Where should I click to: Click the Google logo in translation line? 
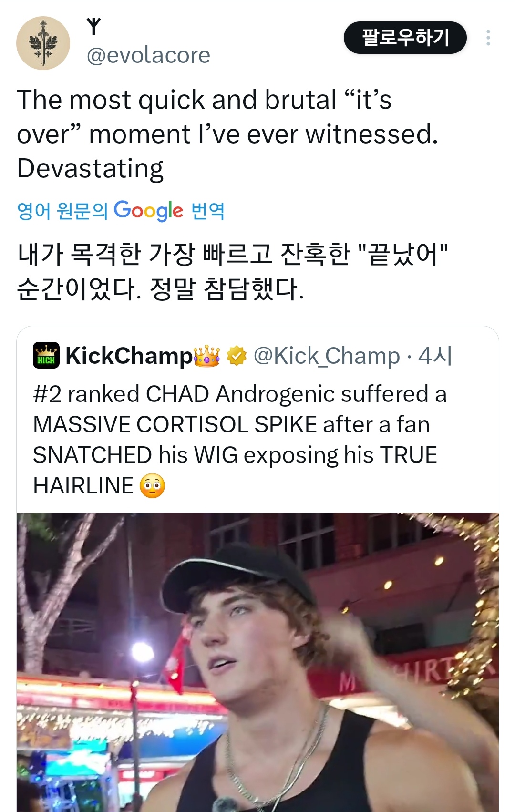(148, 210)
